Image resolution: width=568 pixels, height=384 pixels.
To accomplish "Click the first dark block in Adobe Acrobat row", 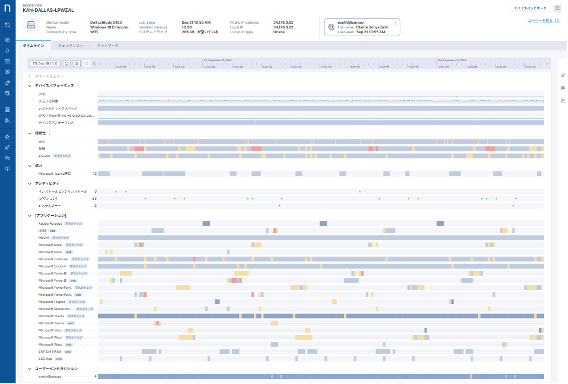I will pyautogui.click(x=206, y=224).
